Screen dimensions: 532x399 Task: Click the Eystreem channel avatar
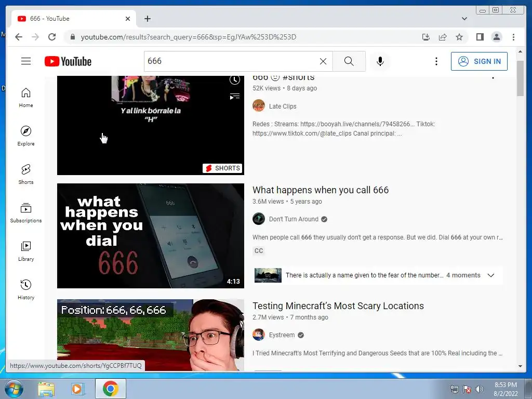click(x=259, y=335)
